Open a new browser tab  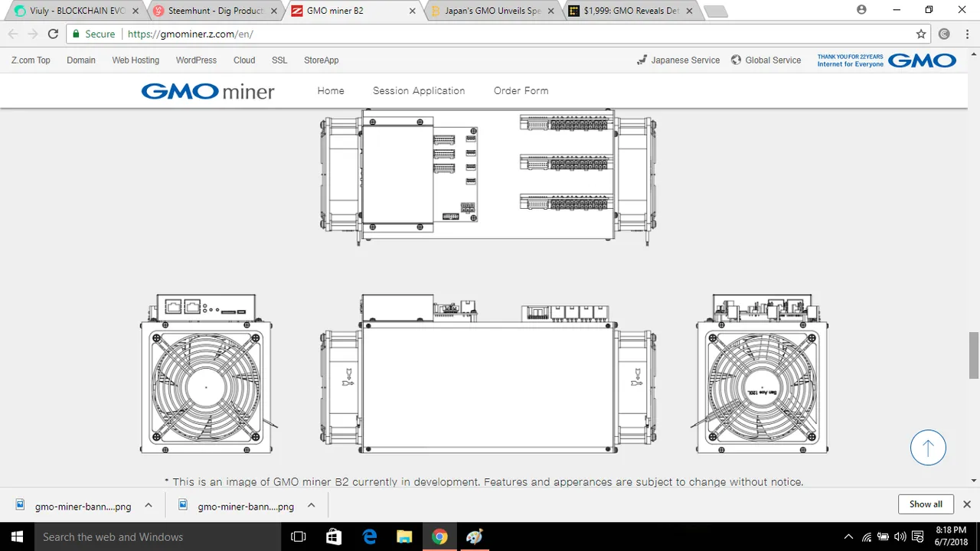coord(716,11)
